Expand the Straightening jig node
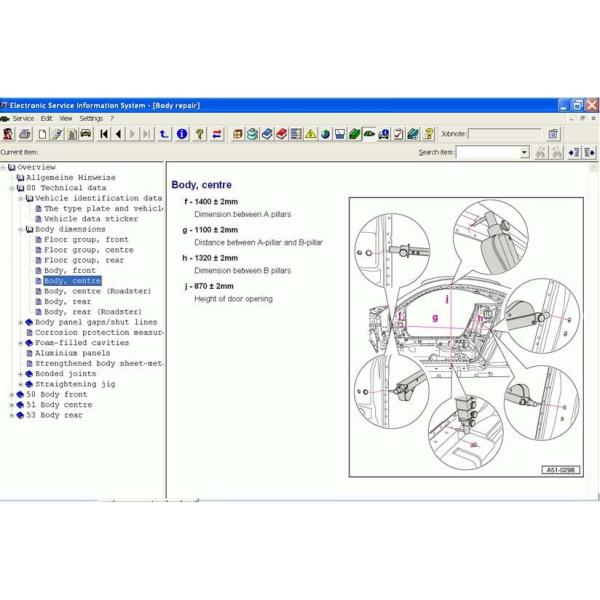 [x=21, y=385]
